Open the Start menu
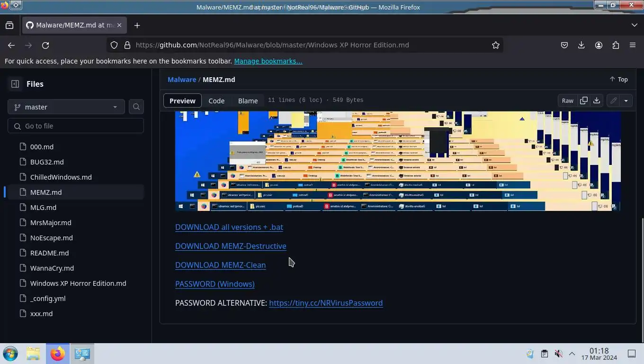Image resolution: width=644 pixels, height=364 pixels. (x=10, y=354)
